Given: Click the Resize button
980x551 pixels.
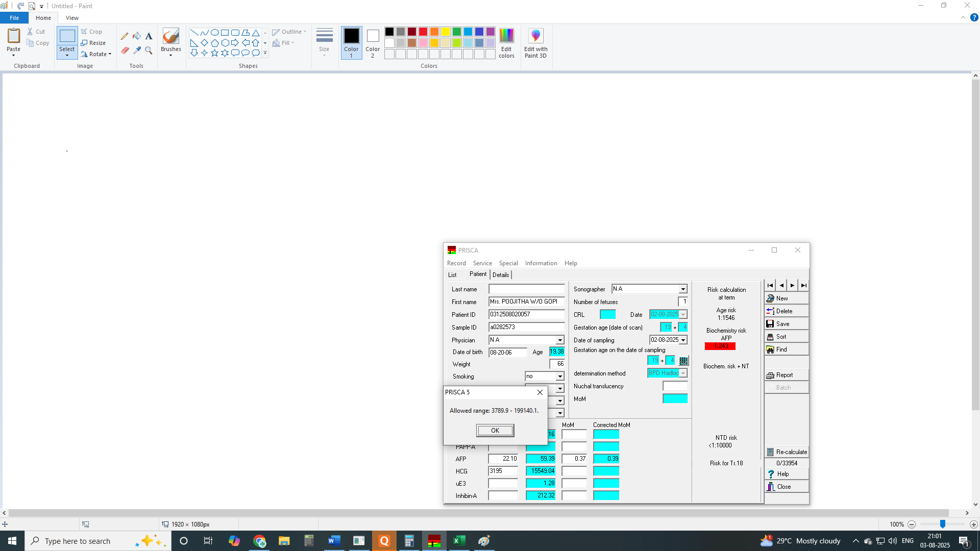Looking at the screenshot, I should 93,43.
